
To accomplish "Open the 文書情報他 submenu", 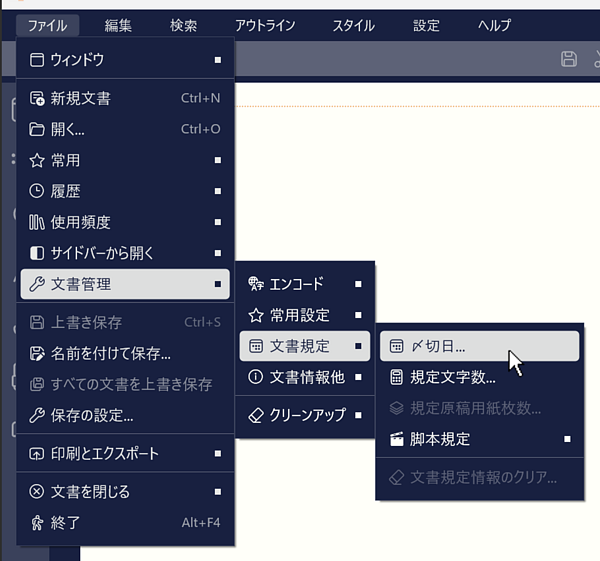I will click(x=306, y=377).
